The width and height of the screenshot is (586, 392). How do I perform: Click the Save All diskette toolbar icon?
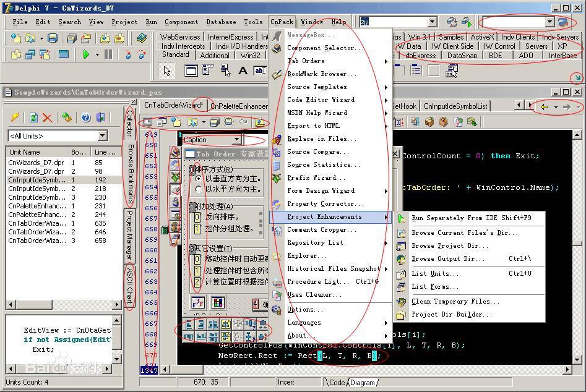71,38
